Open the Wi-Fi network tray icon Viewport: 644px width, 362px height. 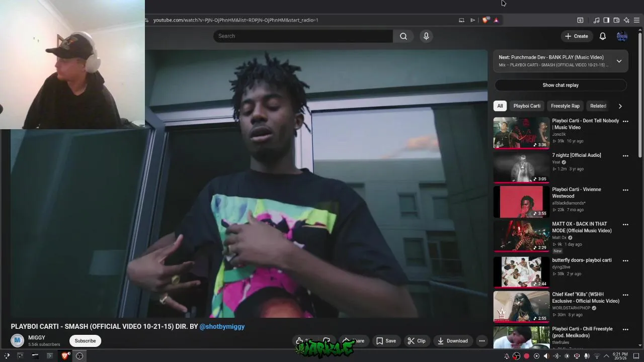point(597,356)
